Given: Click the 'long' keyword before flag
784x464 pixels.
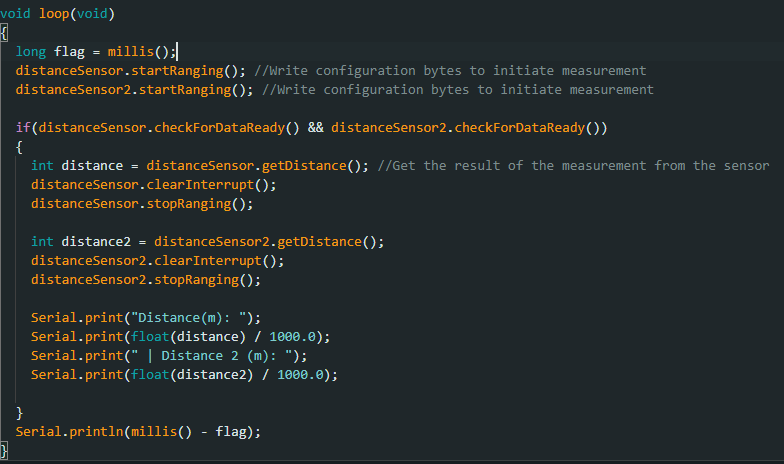Looking at the screenshot, I should (30, 52).
